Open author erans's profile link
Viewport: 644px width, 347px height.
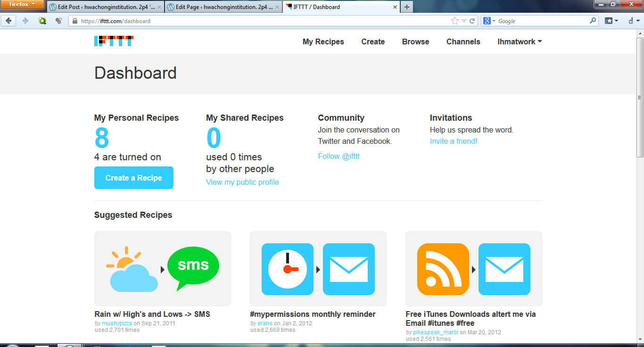click(265, 323)
